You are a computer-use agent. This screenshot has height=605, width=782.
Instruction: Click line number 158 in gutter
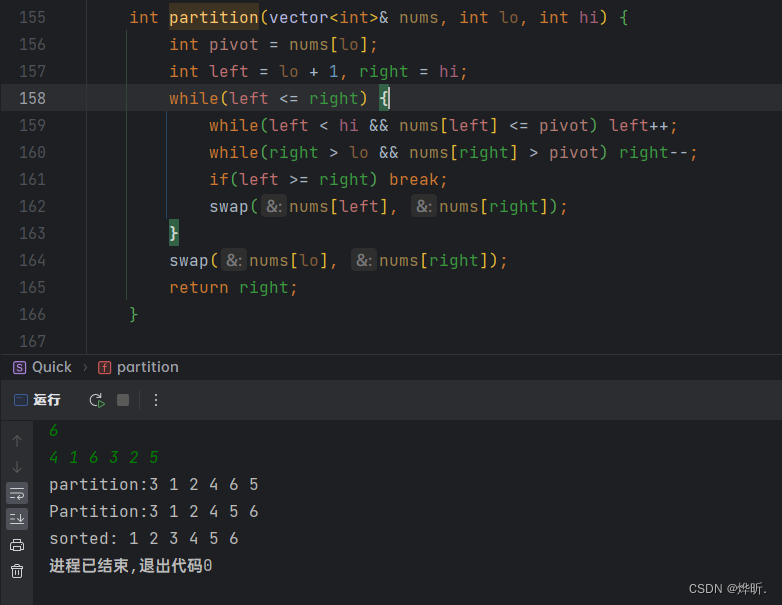click(32, 98)
